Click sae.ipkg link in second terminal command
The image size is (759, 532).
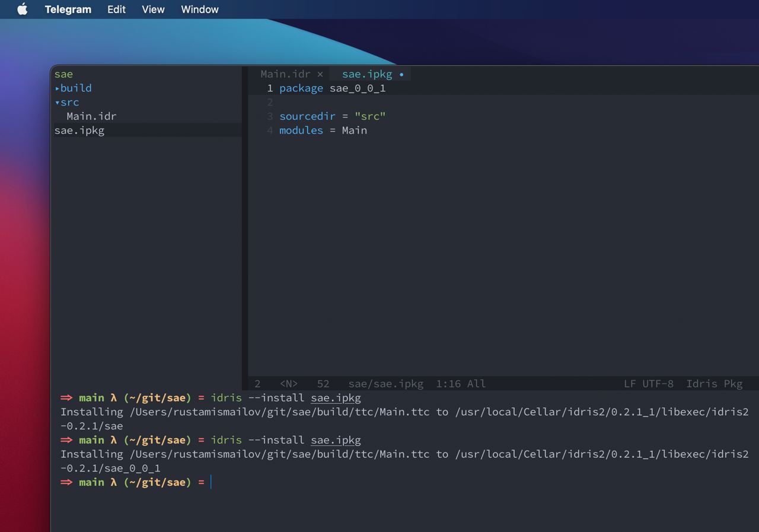[x=336, y=440]
